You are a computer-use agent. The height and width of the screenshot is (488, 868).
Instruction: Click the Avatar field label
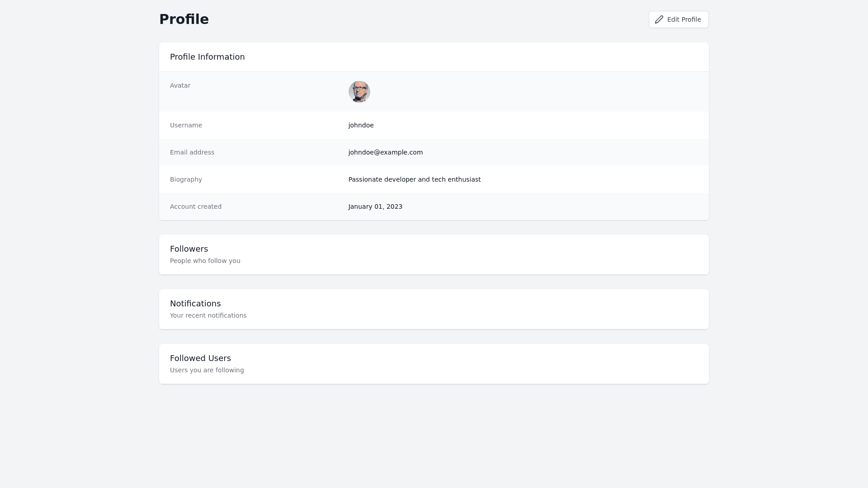[x=180, y=85]
